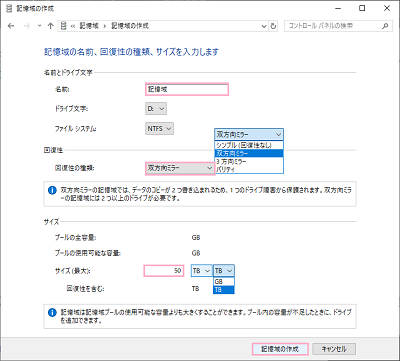400x361 pixels.
Task: Click the キャンセル button
Action: [x=334, y=349]
